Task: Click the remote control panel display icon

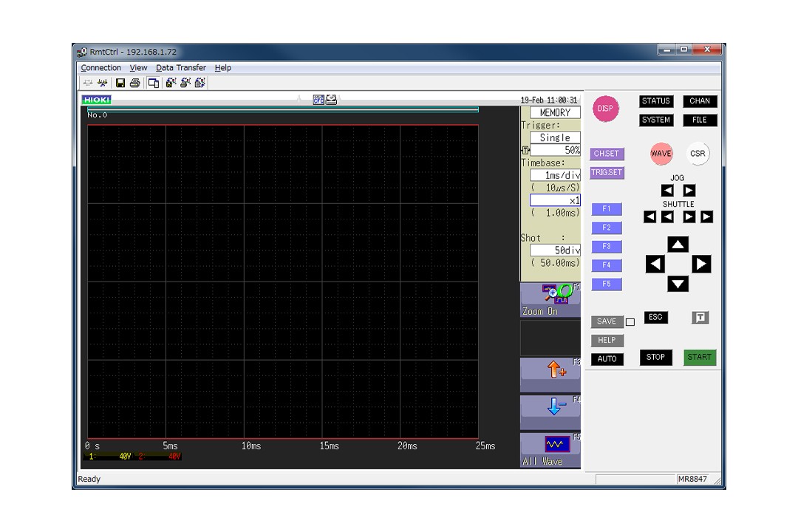Action: click(153, 83)
